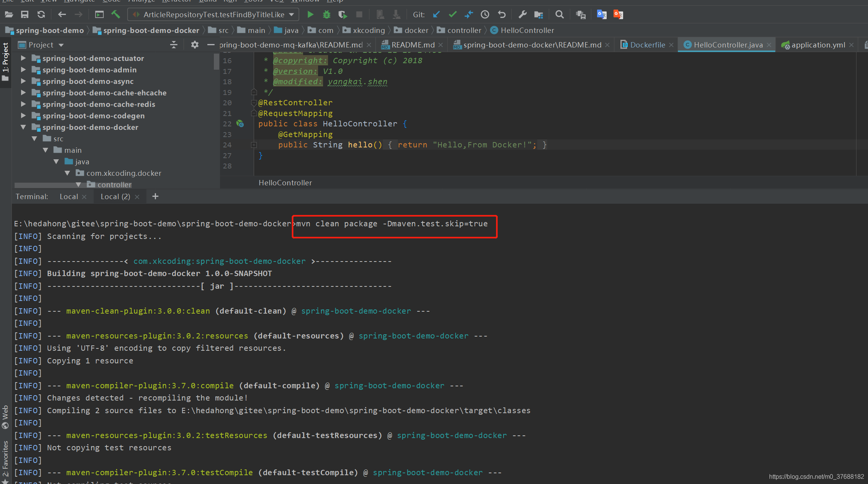Update project via Git blue arrow

[436, 15]
